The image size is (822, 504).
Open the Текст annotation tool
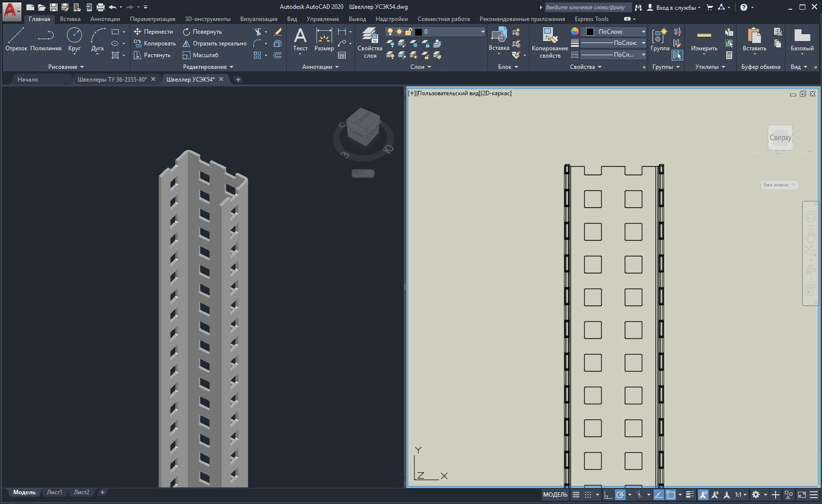coord(300,39)
